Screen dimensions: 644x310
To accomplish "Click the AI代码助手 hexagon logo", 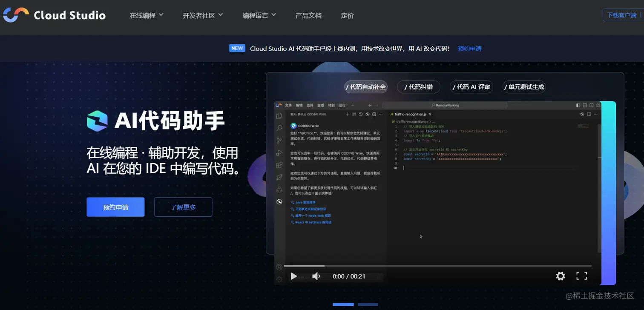I will [x=98, y=121].
